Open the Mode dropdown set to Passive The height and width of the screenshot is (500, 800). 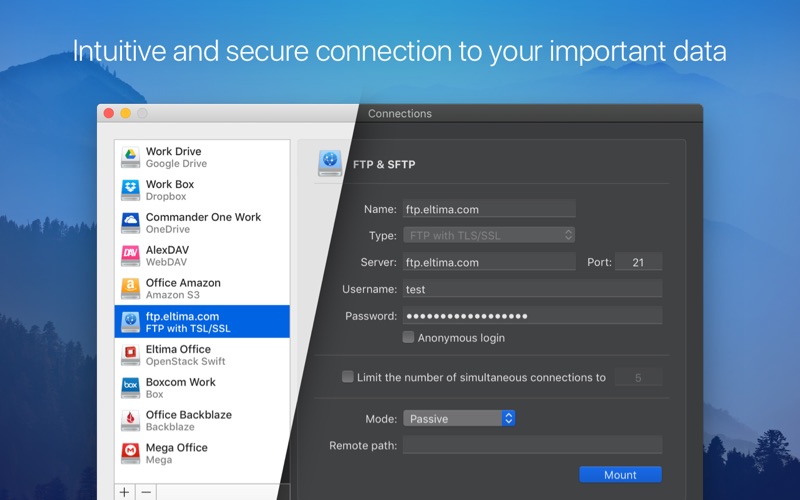[x=459, y=418]
